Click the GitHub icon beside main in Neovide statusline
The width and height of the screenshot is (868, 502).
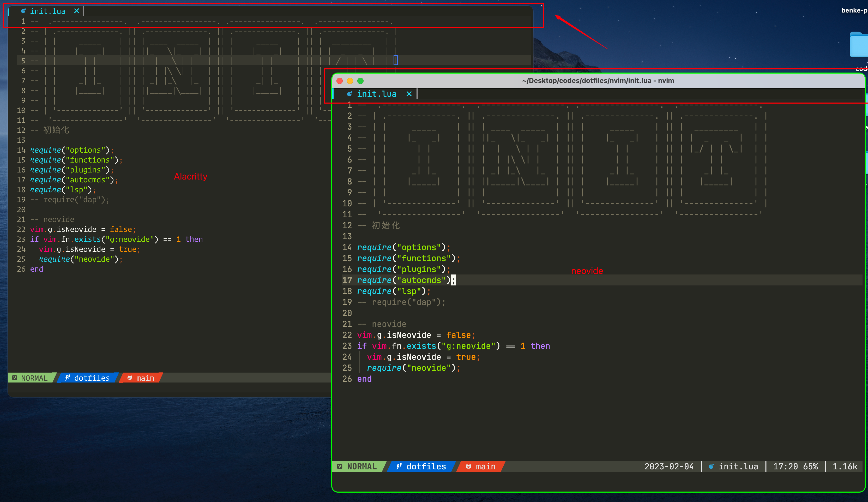[469, 467]
